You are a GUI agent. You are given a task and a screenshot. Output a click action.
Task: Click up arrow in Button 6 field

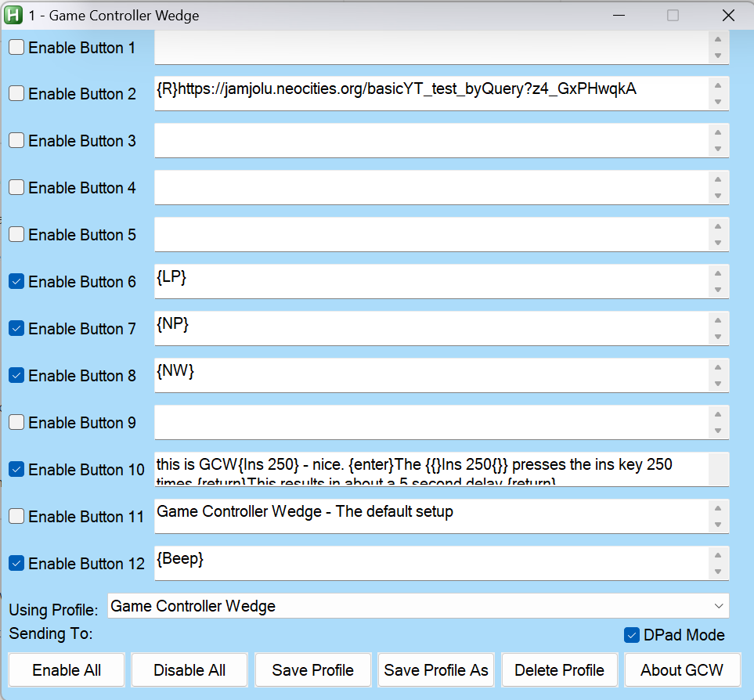click(718, 273)
